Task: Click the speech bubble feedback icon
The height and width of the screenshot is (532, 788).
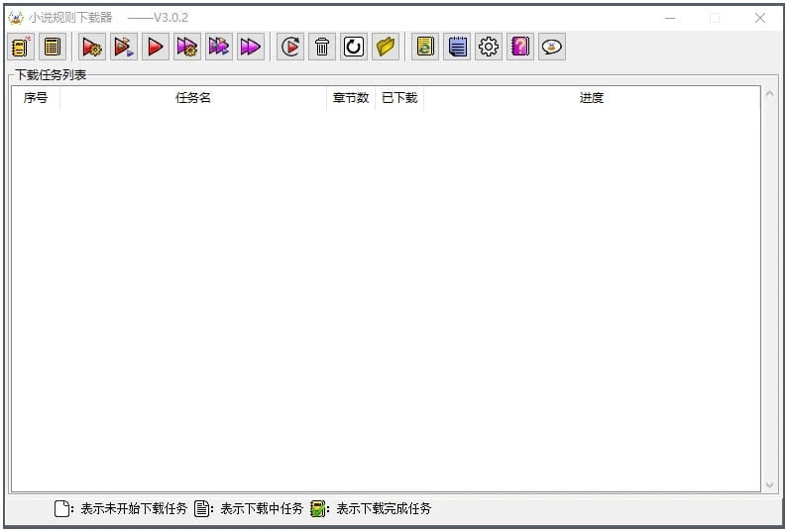Action: (552, 47)
